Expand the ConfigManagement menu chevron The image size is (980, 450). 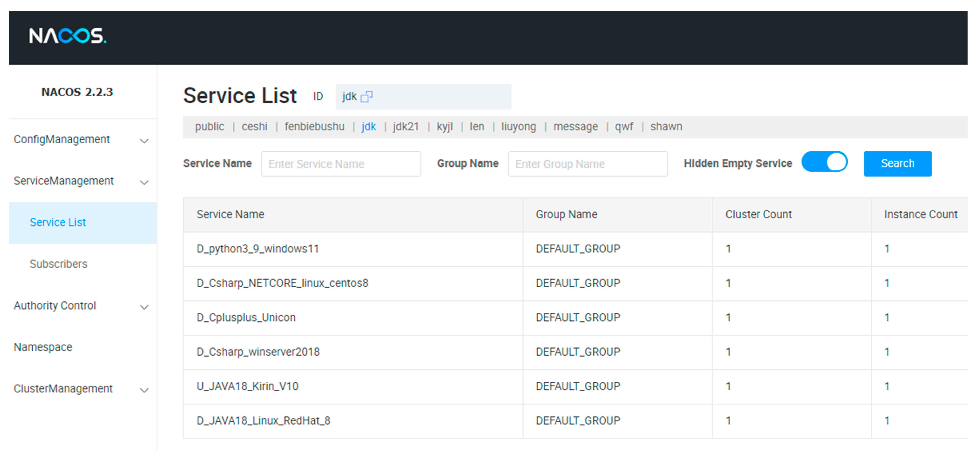click(x=144, y=141)
